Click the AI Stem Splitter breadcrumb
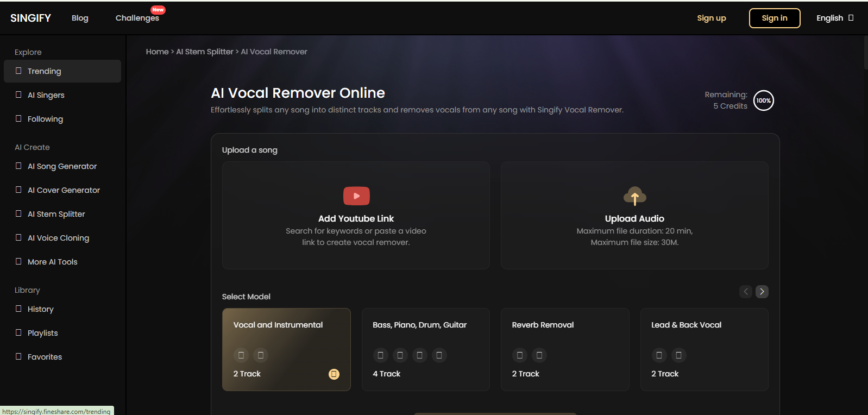868x415 pixels. point(205,52)
